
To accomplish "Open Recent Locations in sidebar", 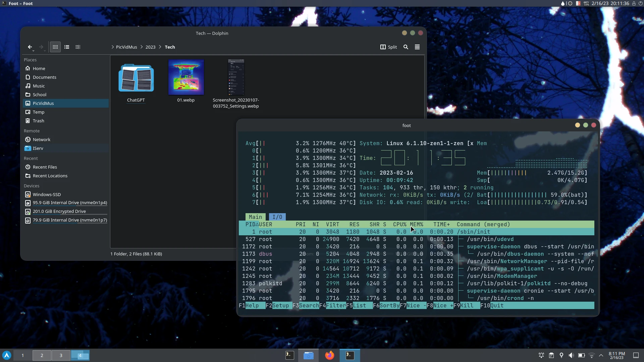I will pyautogui.click(x=66, y=176).
